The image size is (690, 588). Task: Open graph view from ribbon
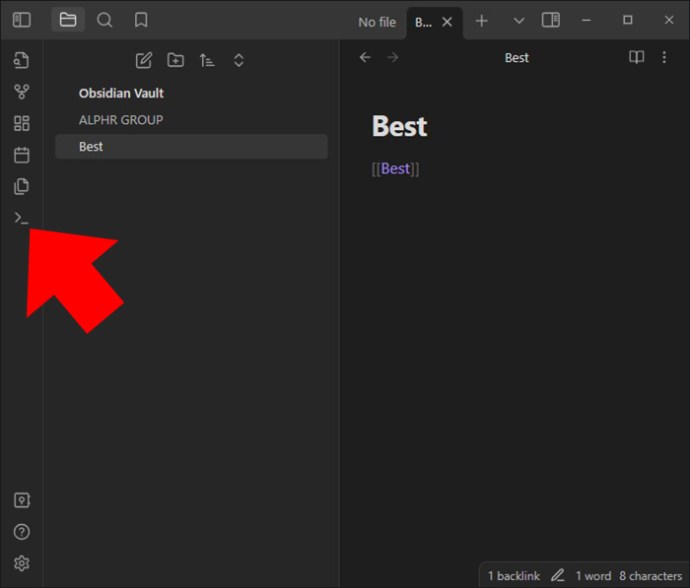[22, 92]
